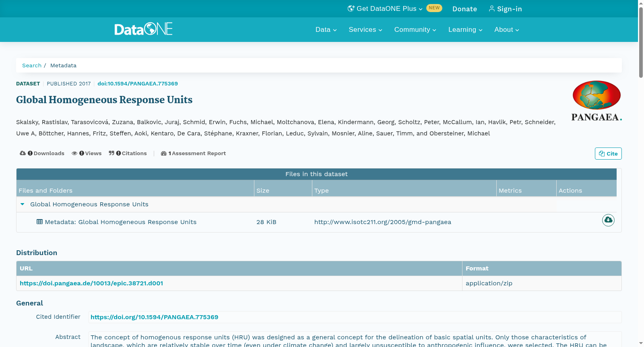Viewport: 644px width, 347px height.
Task: Open the About menu
Action: (507, 29)
